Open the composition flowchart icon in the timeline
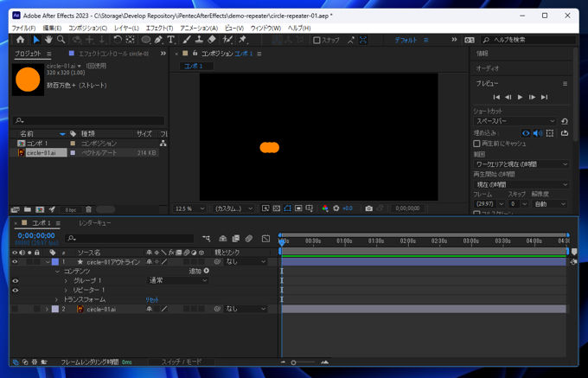Viewport: 588px width, 378px height. (207, 238)
